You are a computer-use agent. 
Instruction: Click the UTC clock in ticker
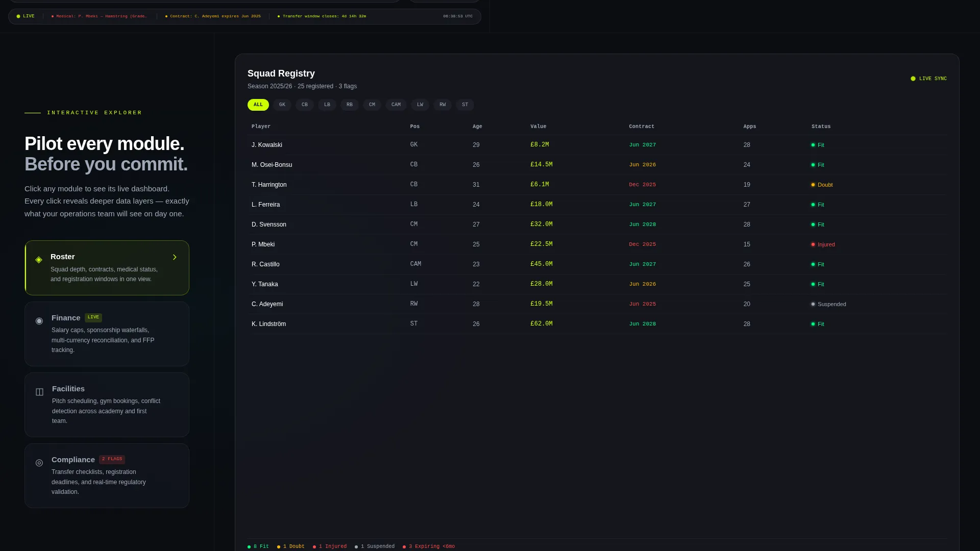(458, 16)
